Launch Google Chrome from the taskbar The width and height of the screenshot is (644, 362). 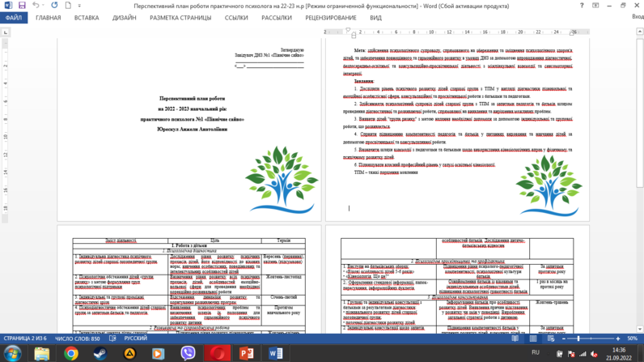[x=71, y=353]
